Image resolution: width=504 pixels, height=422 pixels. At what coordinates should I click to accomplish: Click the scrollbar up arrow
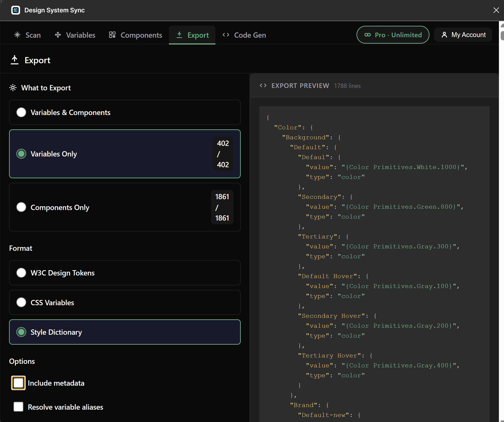(x=502, y=25)
